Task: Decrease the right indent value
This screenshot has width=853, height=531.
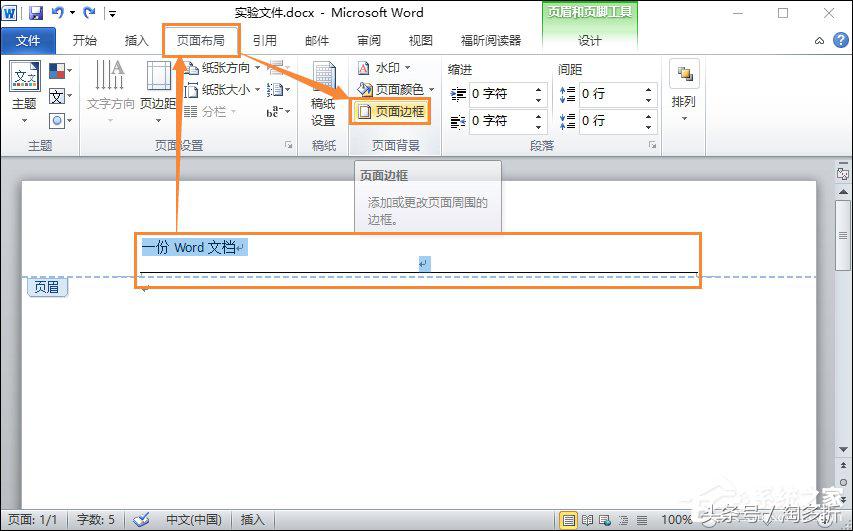Action: tap(539, 127)
